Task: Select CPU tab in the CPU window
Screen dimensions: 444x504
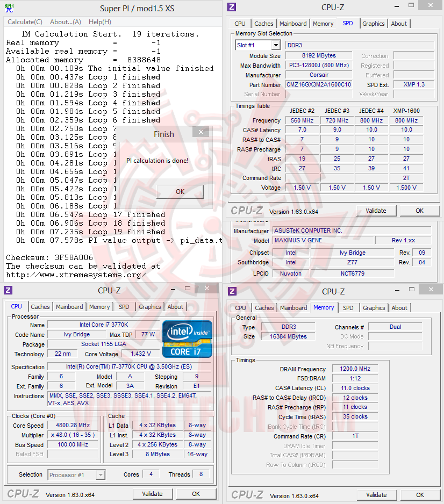Action: click(17, 306)
